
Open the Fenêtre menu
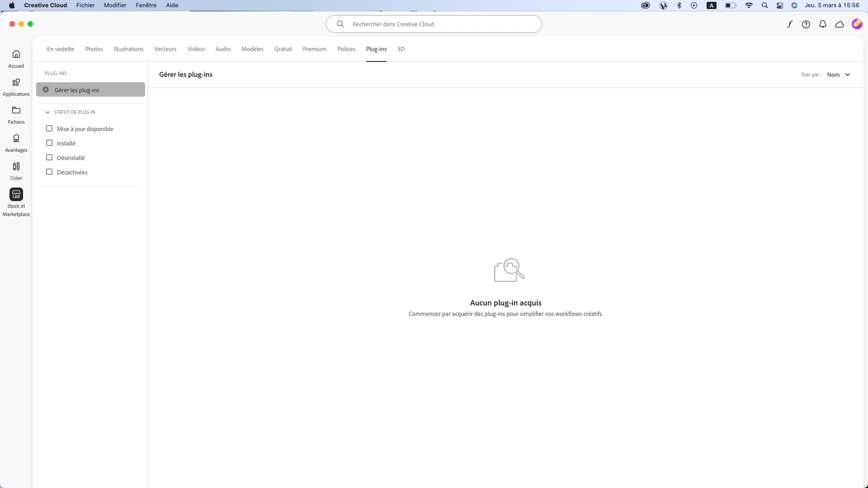click(x=146, y=5)
